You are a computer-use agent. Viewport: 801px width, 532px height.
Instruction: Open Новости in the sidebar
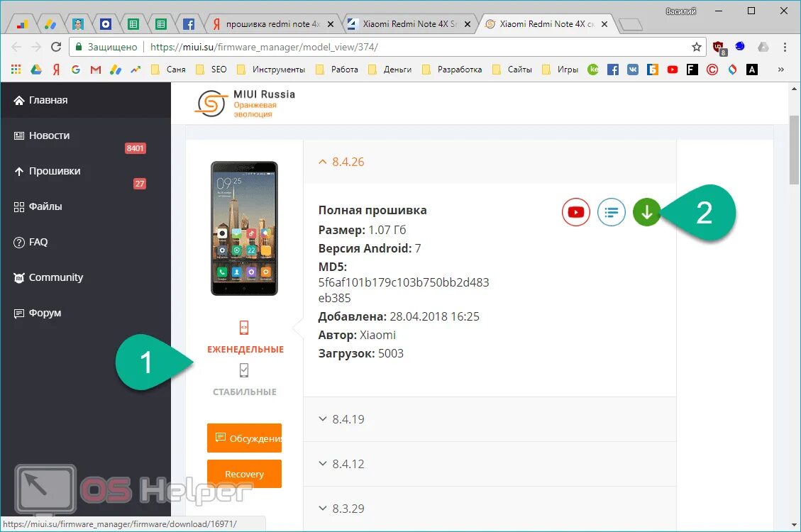(x=86, y=135)
